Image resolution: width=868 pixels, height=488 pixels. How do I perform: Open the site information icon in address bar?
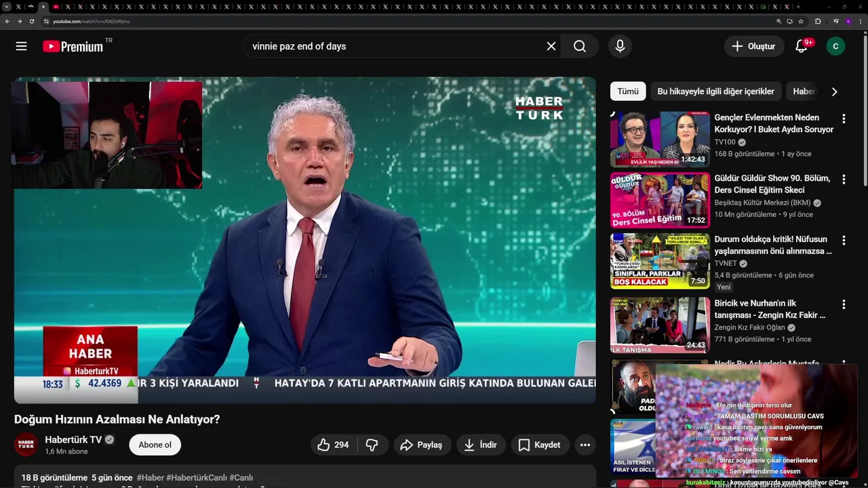(46, 21)
